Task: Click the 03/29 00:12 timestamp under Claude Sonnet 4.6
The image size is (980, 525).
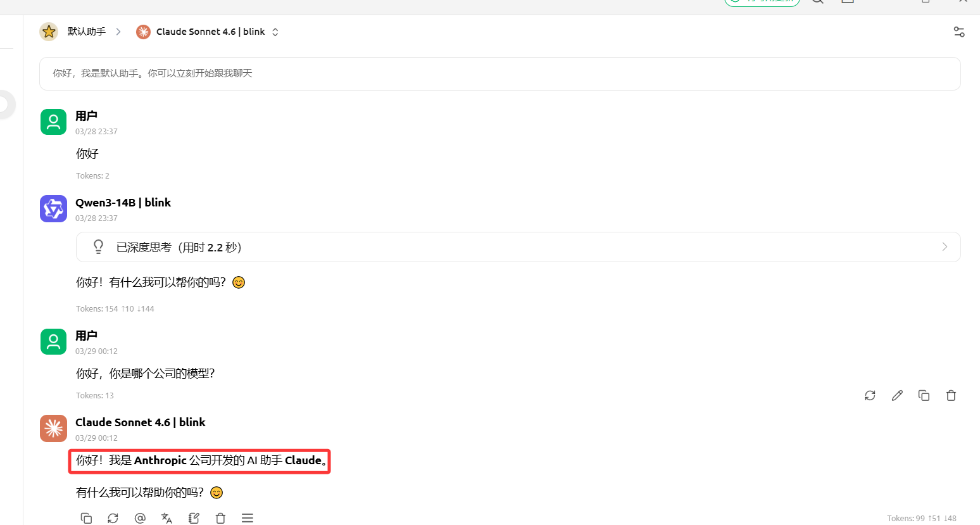Action: [96, 438]
